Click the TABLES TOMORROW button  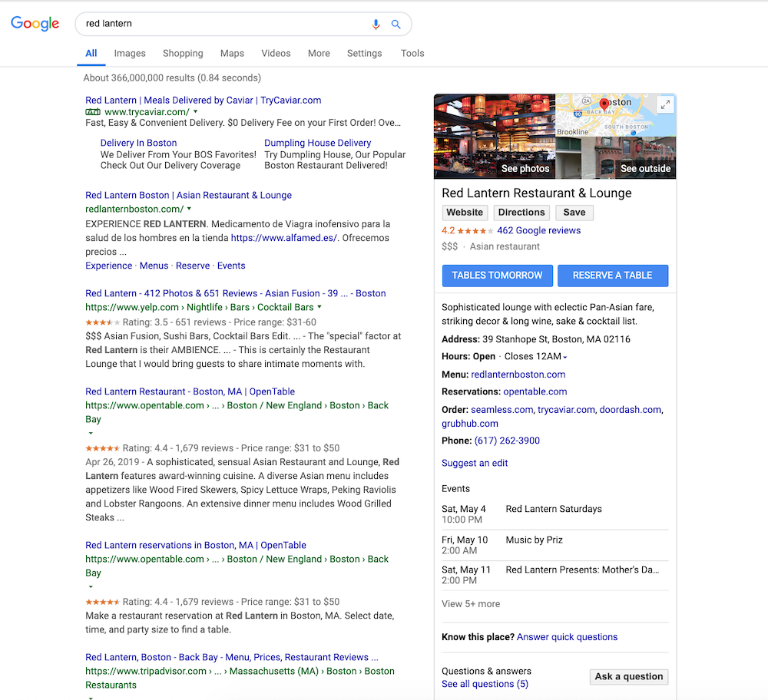click(x=497, y=276)
